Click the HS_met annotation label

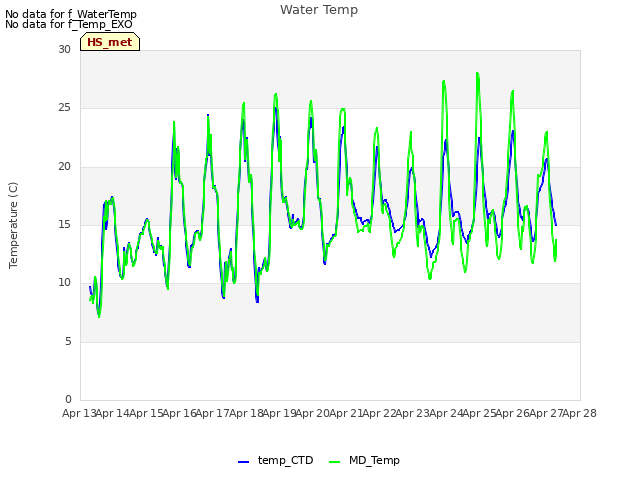(x=110, y=42)
